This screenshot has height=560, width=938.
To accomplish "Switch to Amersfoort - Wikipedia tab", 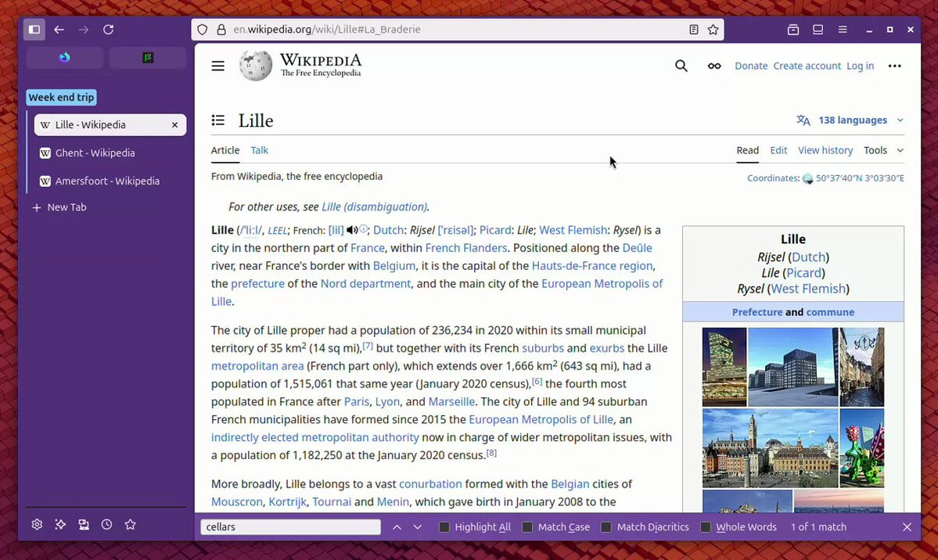I will click(110, 181).
